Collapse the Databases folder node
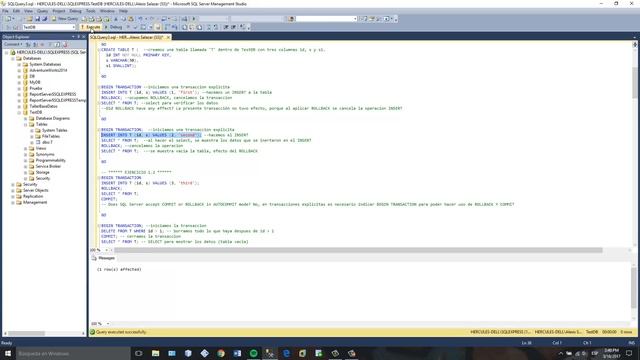Image resolution: width=640 pixels, height=360 pixels. 13,58
